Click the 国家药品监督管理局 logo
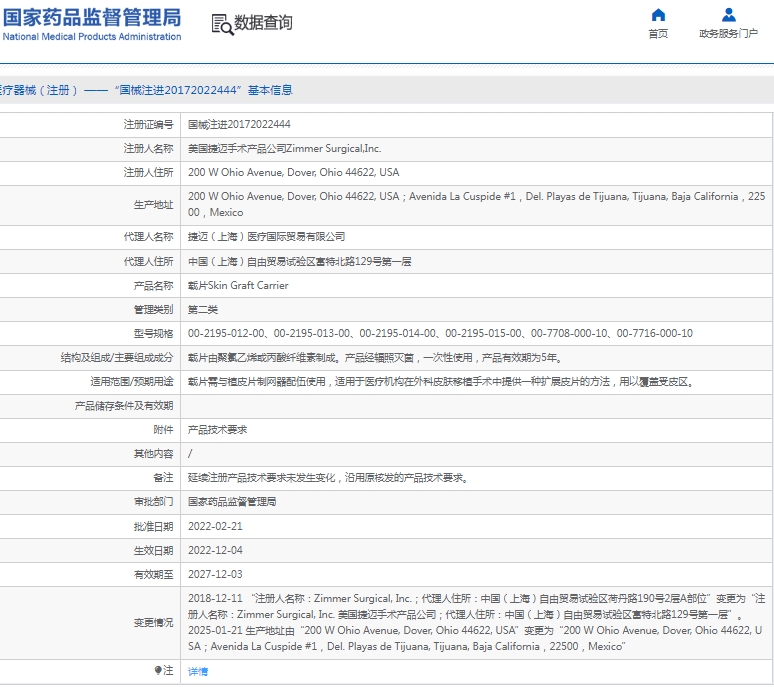Image resolution: width=774 pixels, height=687 pixels. pos(92,24)
